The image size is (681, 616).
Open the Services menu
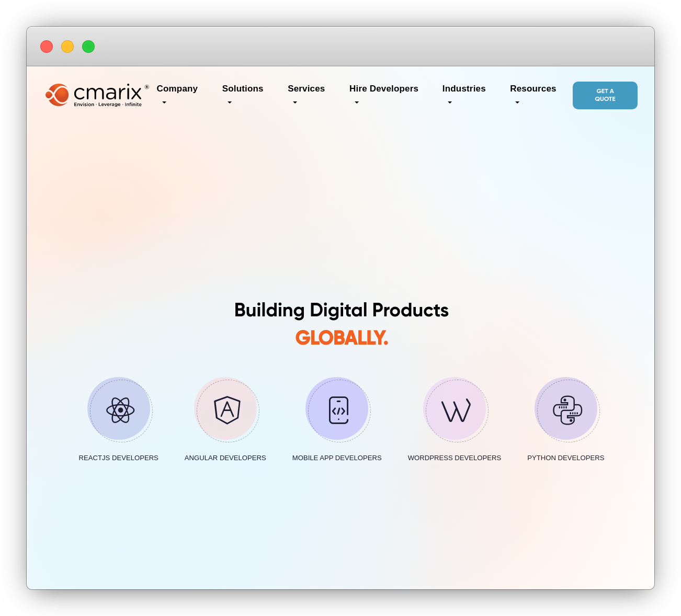pyautogui.click(x=307, y=89)
